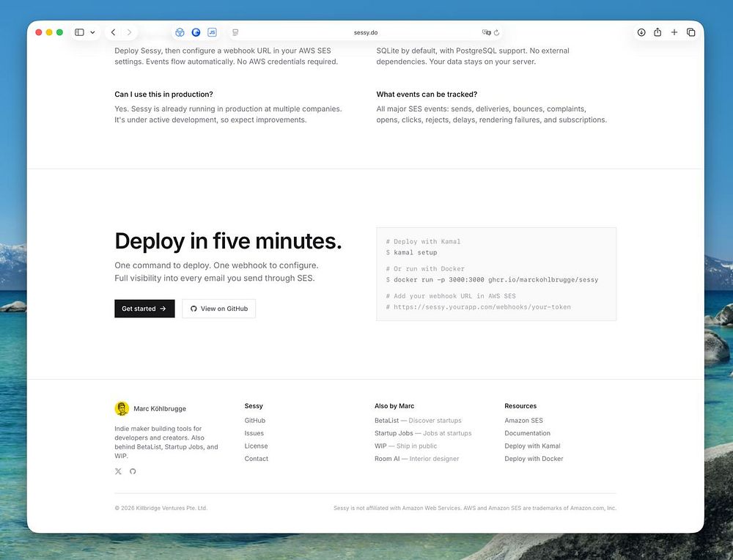Click 'kamal setup' command text
The width and height of the screenshot is (733, 560).
tap(415, 252)
